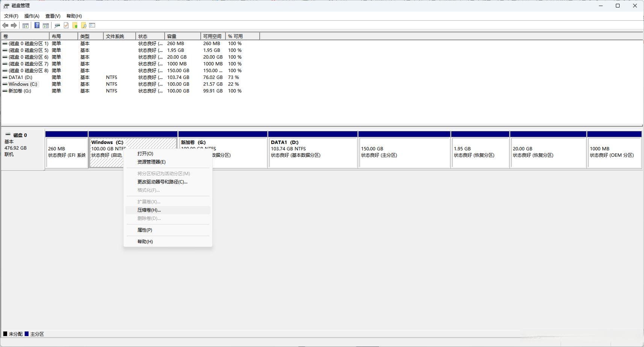
Task: Click the Back arrow toolbar icon
Action: tap(5, 26)
